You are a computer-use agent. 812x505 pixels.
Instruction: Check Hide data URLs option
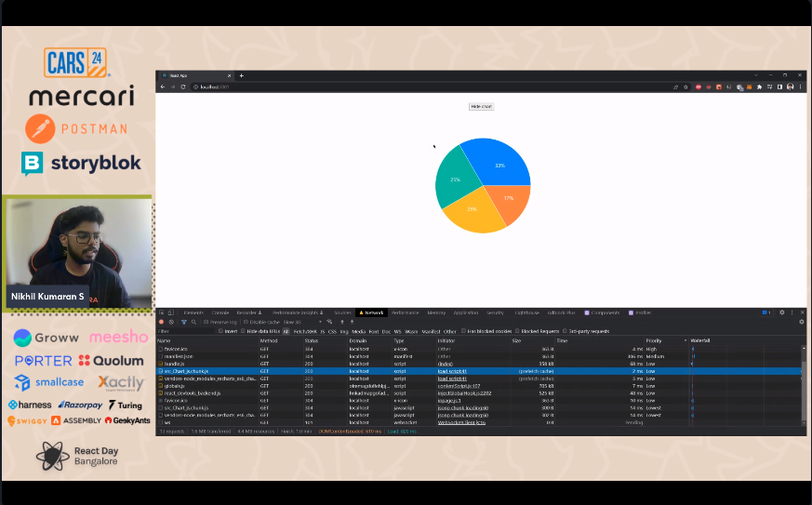pos(243,331)
